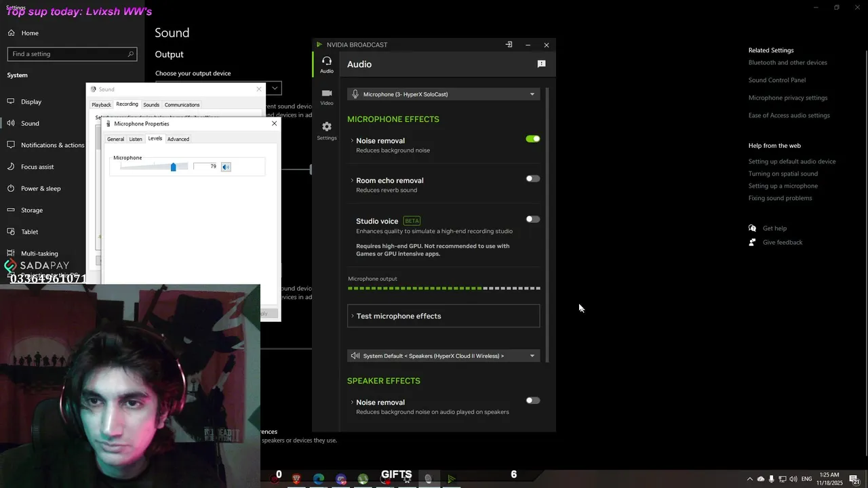Turn off microphone Noise removal toggle
Screen dimensions: 868x488
[533, 139]
